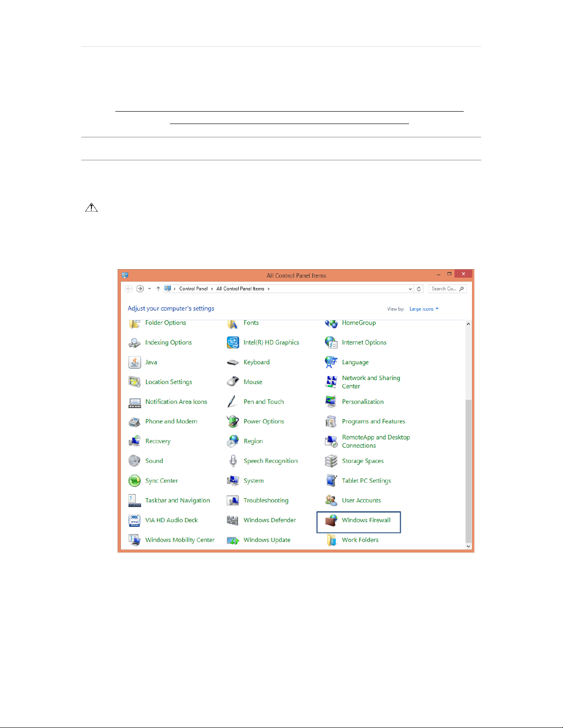Open the Folder Options link
Screen dimensions: 563x728
[165, 323]
